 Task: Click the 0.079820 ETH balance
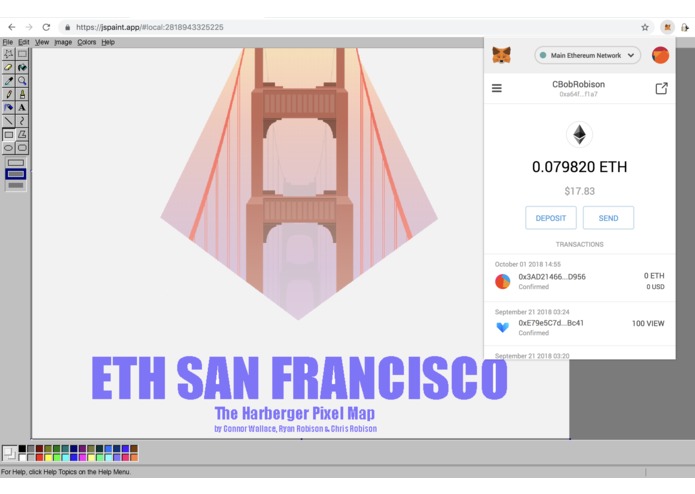pos(579,167)
